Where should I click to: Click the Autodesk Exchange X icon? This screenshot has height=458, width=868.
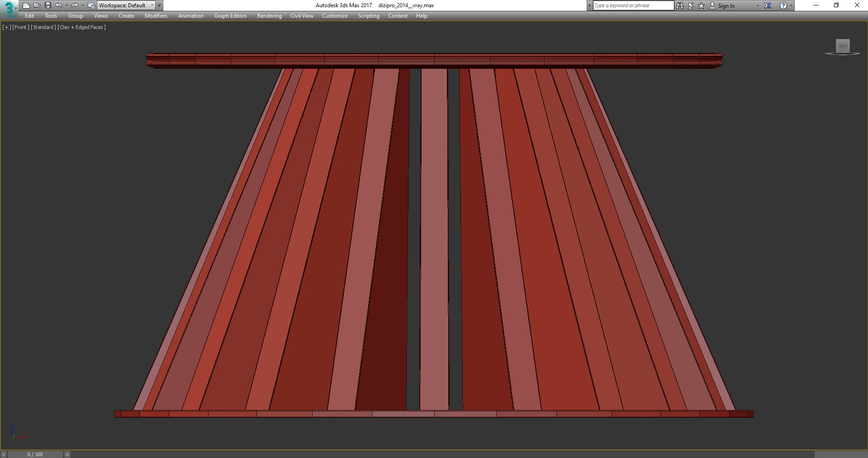[x=768, y=5]
